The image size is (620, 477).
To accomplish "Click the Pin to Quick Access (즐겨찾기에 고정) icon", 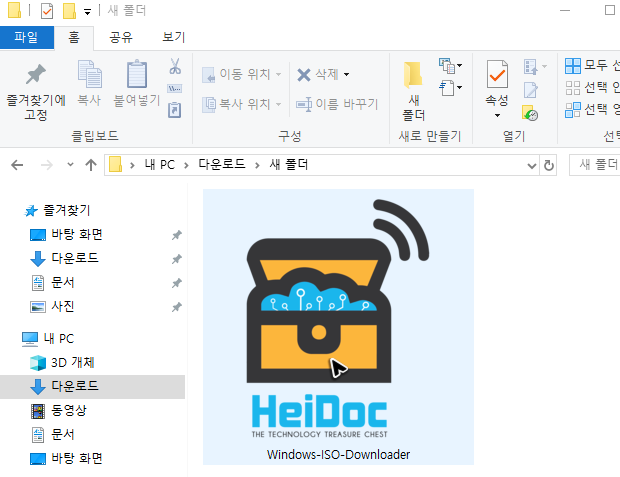I will coord(36,74).
